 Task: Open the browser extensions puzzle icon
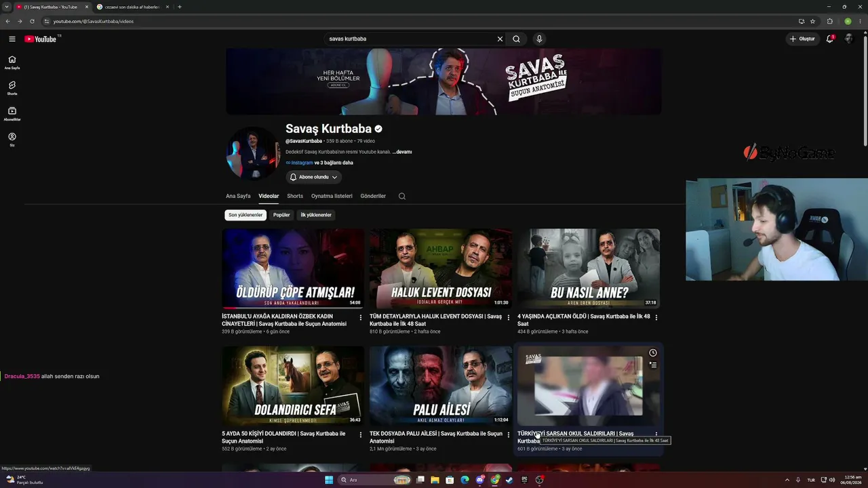[x=830, y=21]
